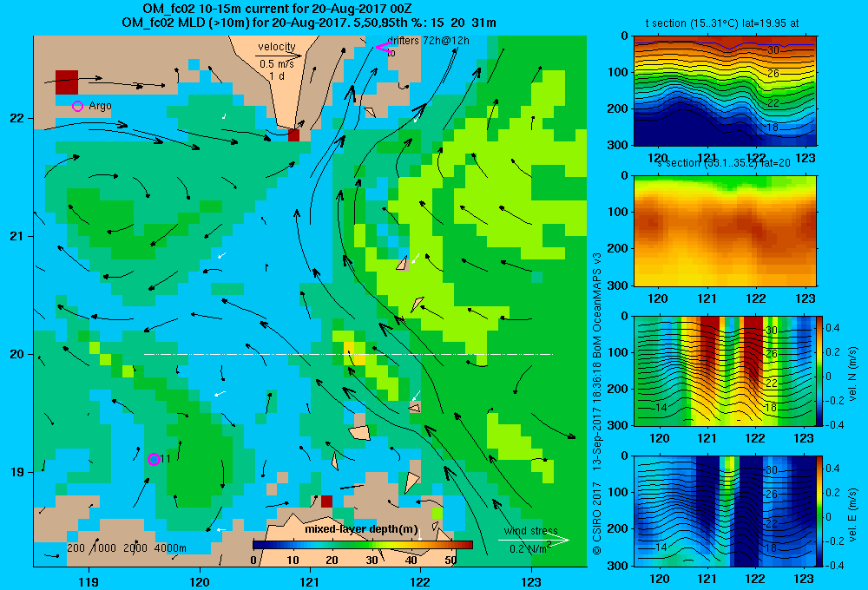Click the island polygon near 19.3N 121.5E
Screen dimensions: 868x590
pos(360,432)
